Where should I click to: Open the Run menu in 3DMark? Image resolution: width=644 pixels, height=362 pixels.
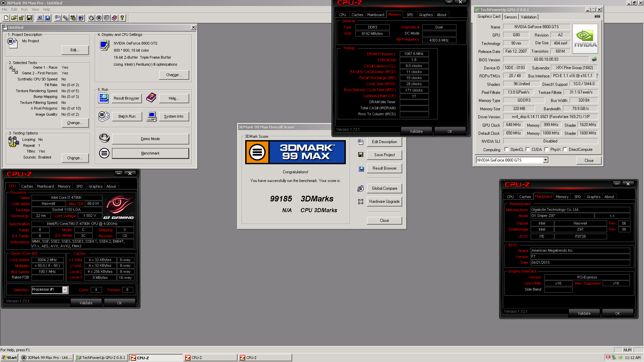24,9
